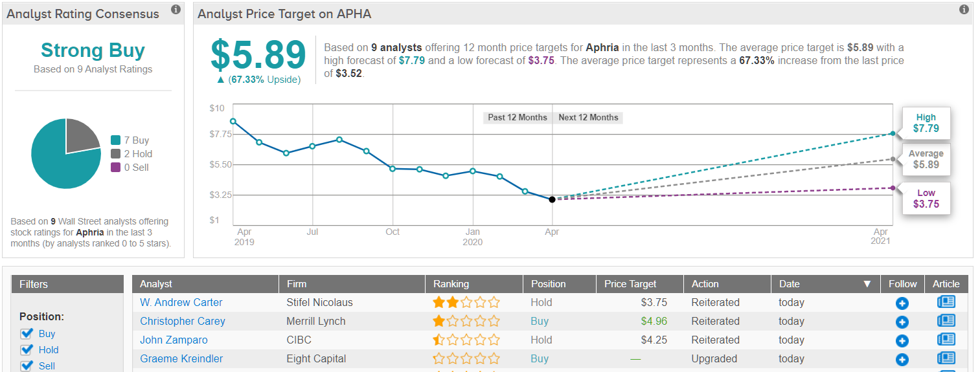Open W. Andrew Carter analyst profile link
Image resolution: width=980 pixels, height=372 pixels.
(x=181, y=302)
